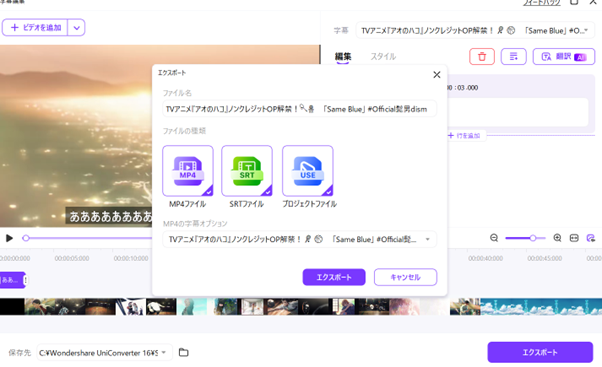The height and width of the screenshot is (367, 602).
Task: Click the red trash delete icon
Action: 482,57
